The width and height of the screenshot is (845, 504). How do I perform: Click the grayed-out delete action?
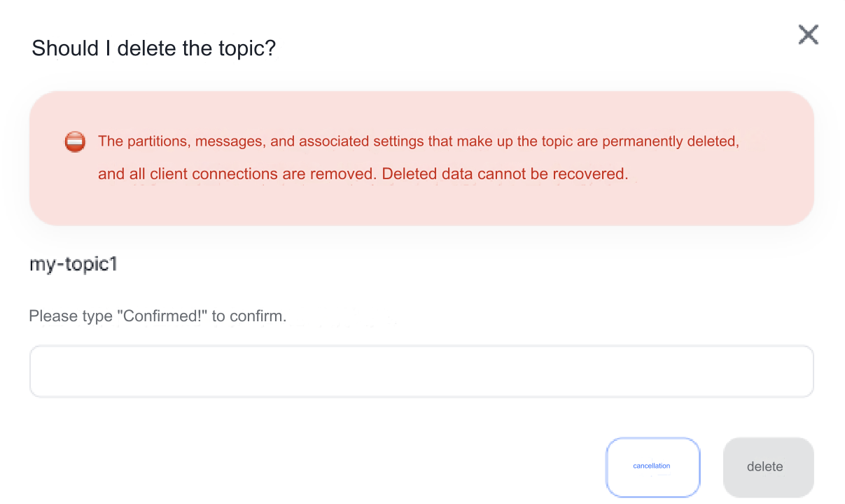click(x=767, y=466)
